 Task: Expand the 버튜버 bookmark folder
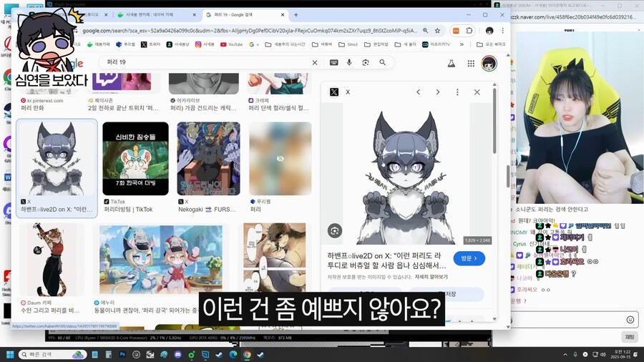(322, 44)
